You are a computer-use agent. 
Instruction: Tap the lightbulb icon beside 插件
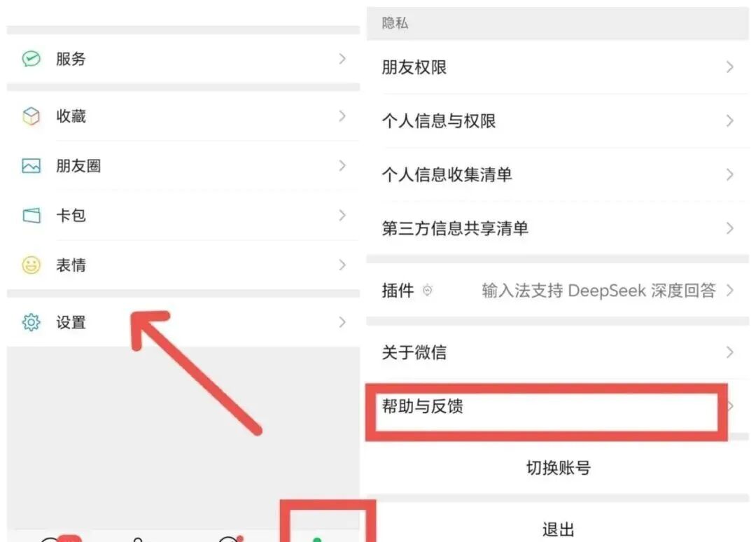point(427,291)
